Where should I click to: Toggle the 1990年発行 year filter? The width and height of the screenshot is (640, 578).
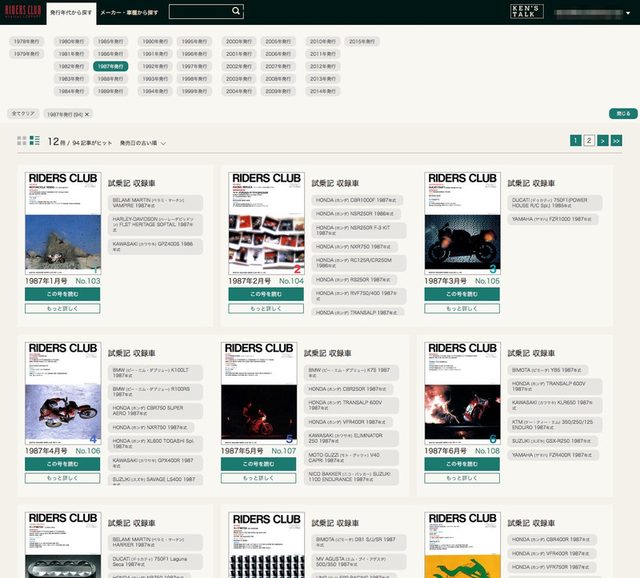155,41
